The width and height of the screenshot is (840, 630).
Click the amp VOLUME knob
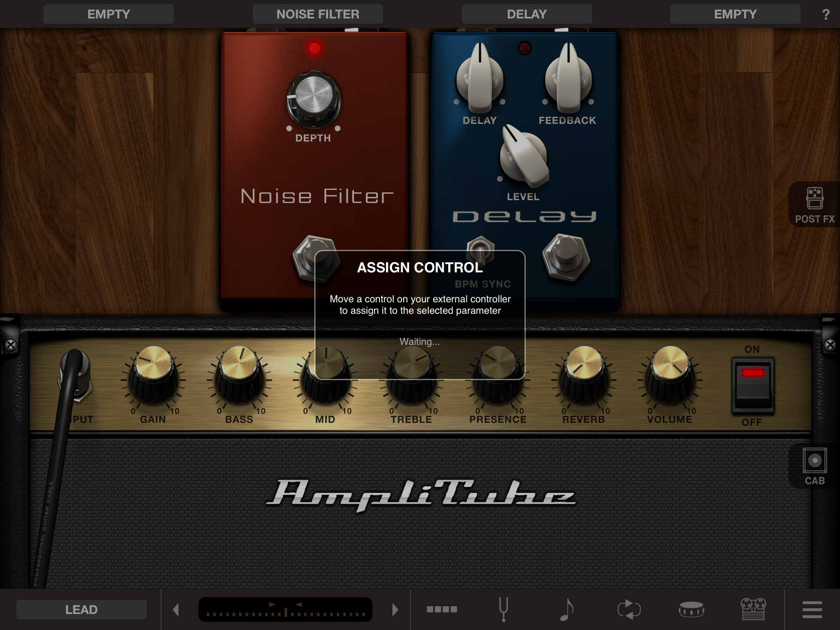click(x=670, y=374)
